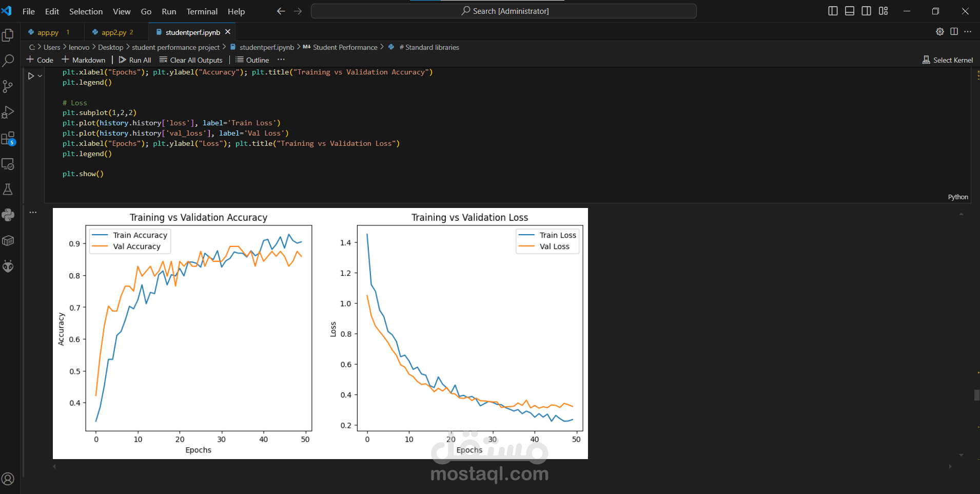Click the Python cell language label
This screenshot has width=980, height=494.
(958, 197)
